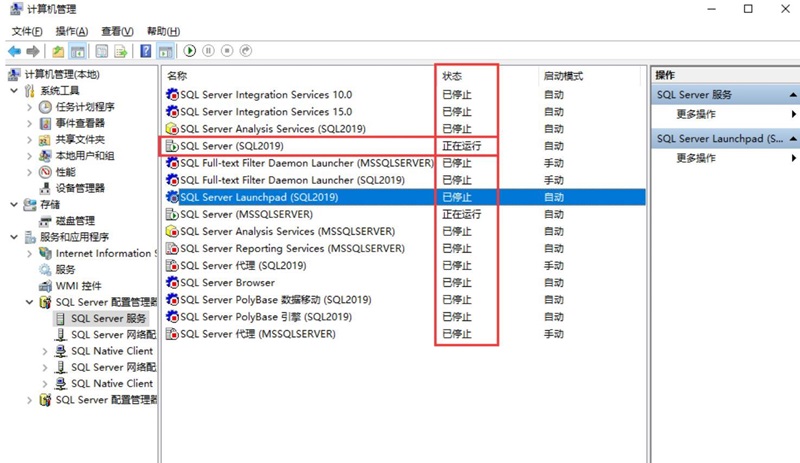This screenshot has width=800, height=463.
Task: Click the 任务计划程序 clock icon
Action: coord(45,107)
